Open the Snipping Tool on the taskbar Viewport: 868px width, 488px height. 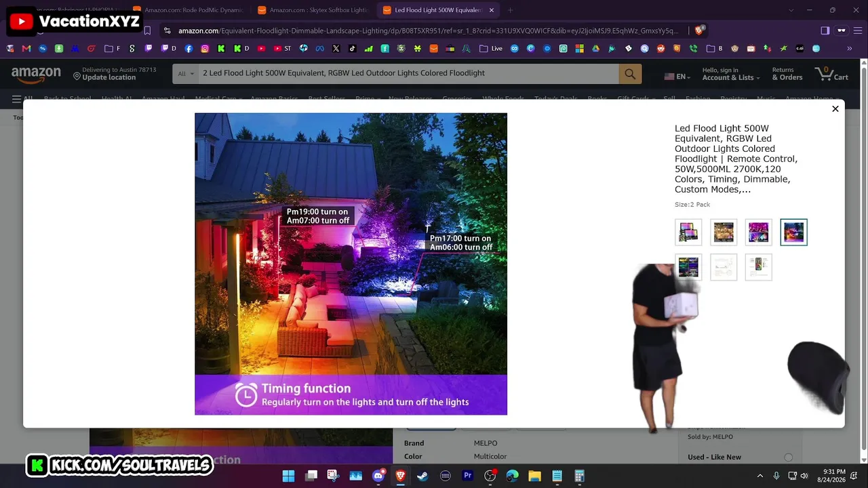[333, 476]
